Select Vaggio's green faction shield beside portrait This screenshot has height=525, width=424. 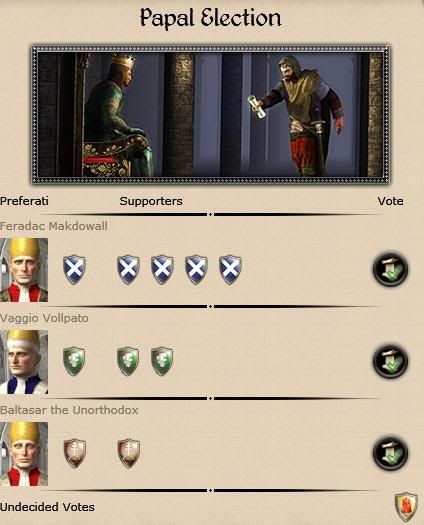[x=74, y=361]
